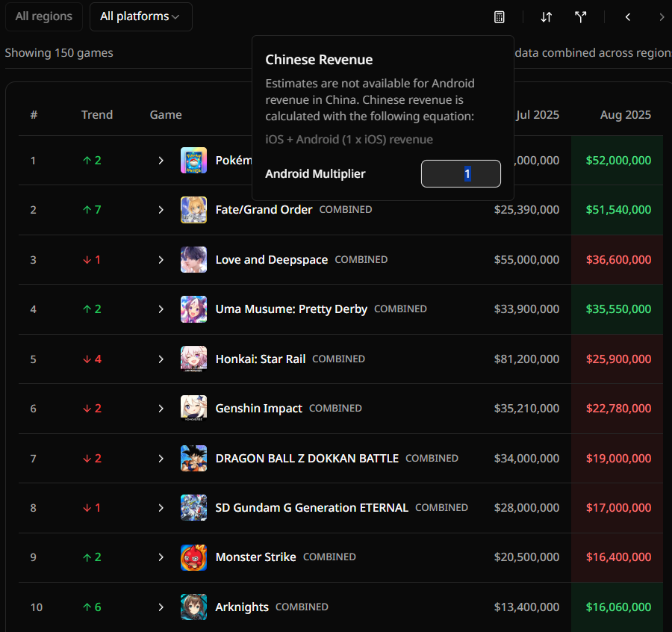Go to next month with right chevron
This screenshot has width=672, height=632.
coord(662,17)
